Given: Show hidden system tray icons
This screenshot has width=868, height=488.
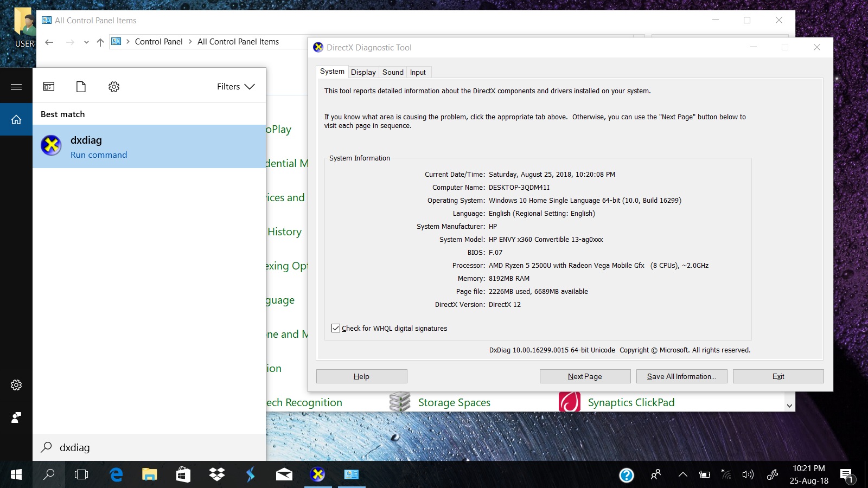Looking at the screenshot, I should pos(683,474).
